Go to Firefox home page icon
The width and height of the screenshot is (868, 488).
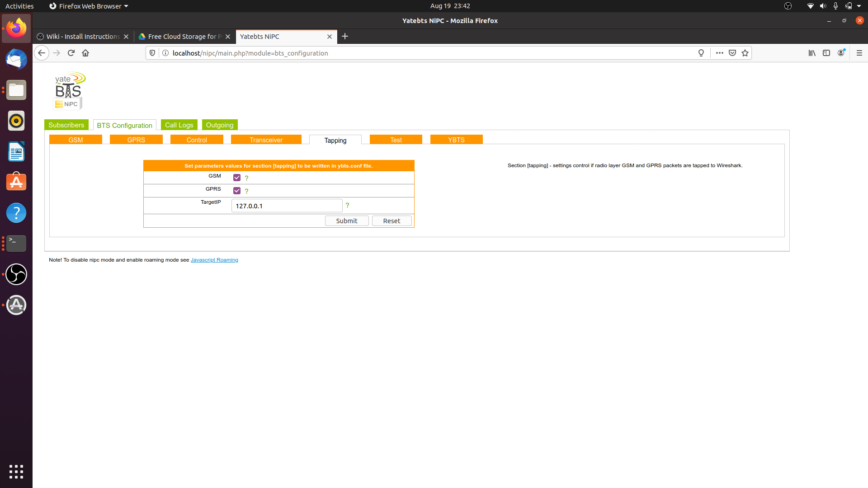click(85, 53)
